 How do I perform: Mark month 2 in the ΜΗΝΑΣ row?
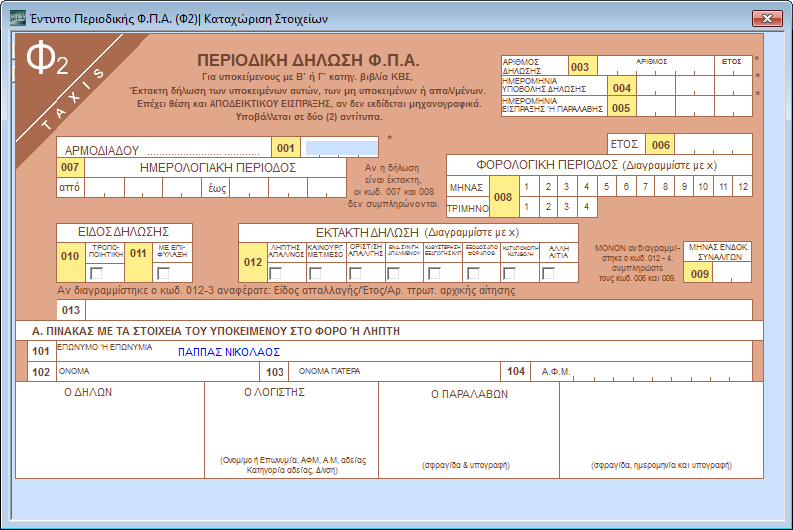[548, 187]
